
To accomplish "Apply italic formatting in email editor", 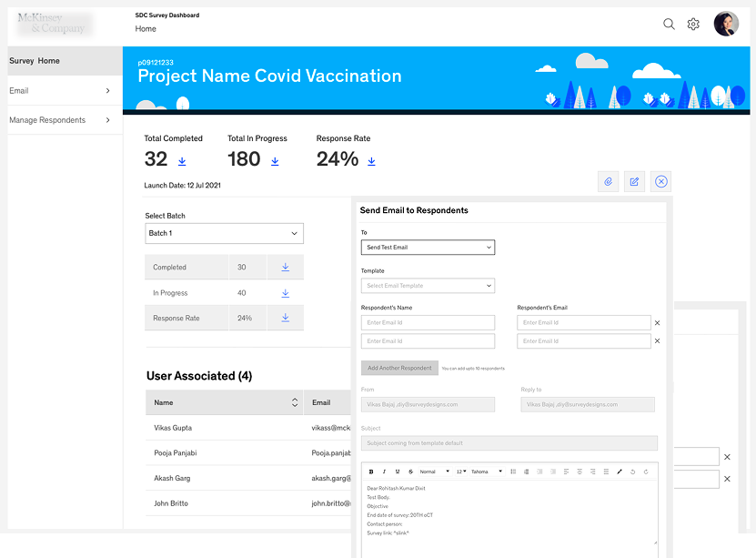I will coord(383,472).
